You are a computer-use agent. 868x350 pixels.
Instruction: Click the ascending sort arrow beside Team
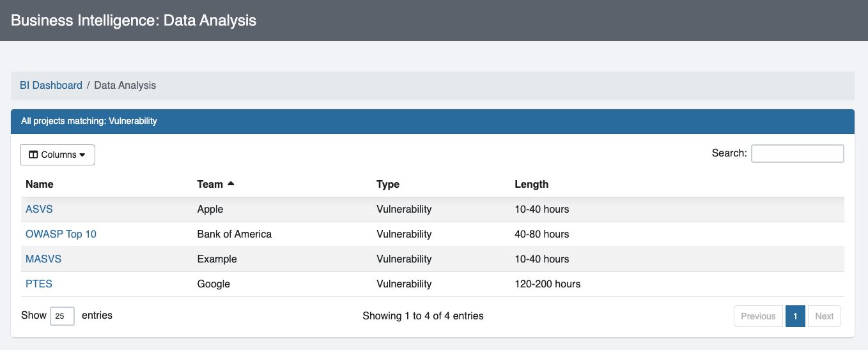[231, 184]
